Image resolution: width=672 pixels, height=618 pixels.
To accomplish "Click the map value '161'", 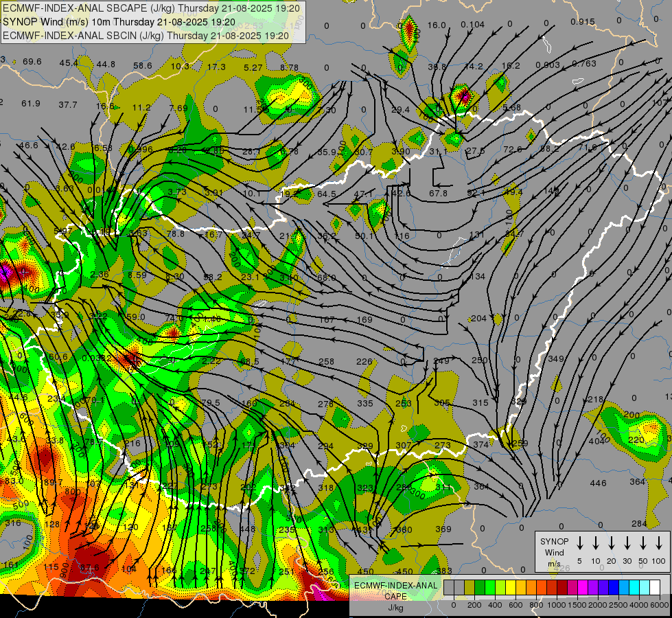I will (x=11, y=565).
